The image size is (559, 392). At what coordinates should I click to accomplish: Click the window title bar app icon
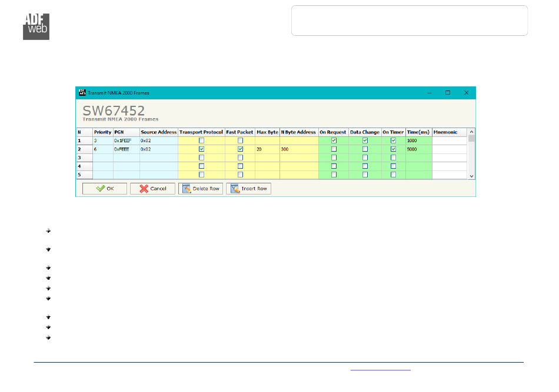pos(82,93)
